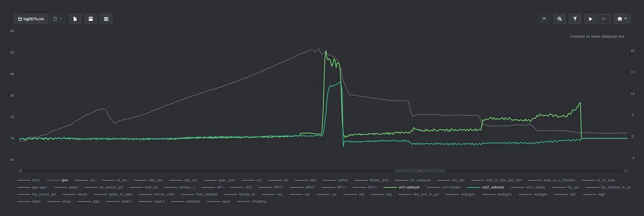The image size is (644, 216).
Task: Show the etc_act legend entry
Action: tap(451, 180)
